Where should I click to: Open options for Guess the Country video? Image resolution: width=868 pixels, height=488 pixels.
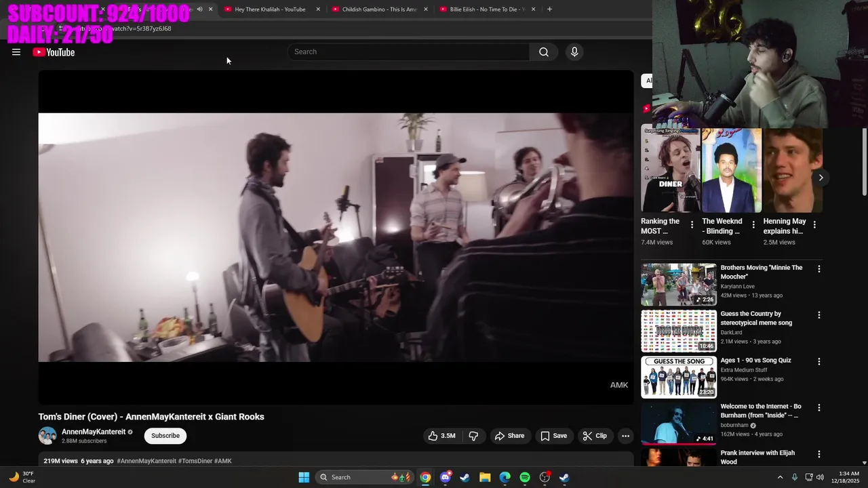point(818,315)
